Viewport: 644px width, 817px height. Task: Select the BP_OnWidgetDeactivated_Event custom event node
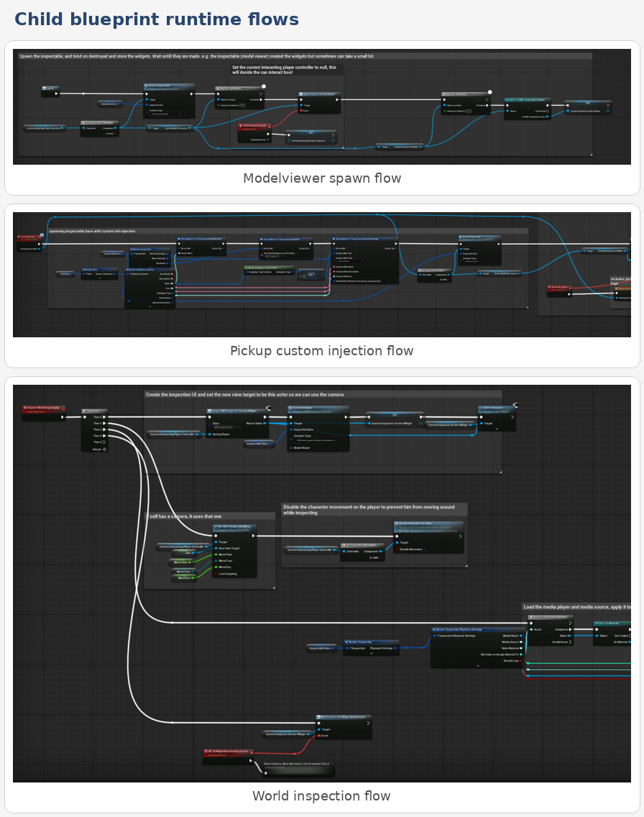[229, 751]
